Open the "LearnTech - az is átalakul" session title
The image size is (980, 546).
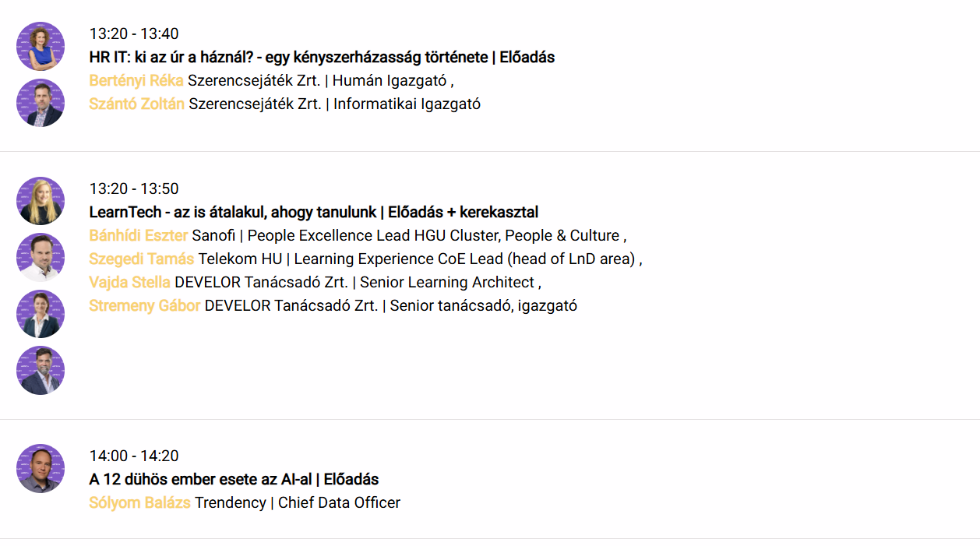click(314, 212)
